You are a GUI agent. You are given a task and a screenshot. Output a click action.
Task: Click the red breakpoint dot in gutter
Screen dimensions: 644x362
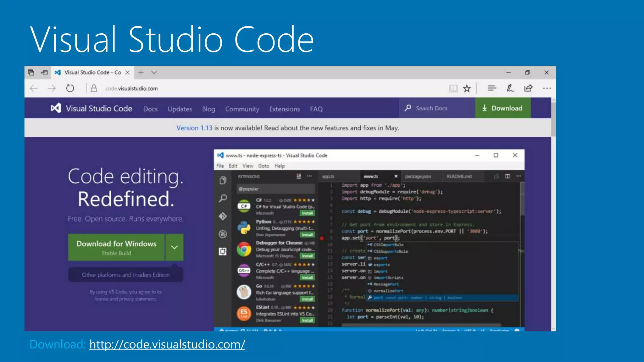pos(322,238)
